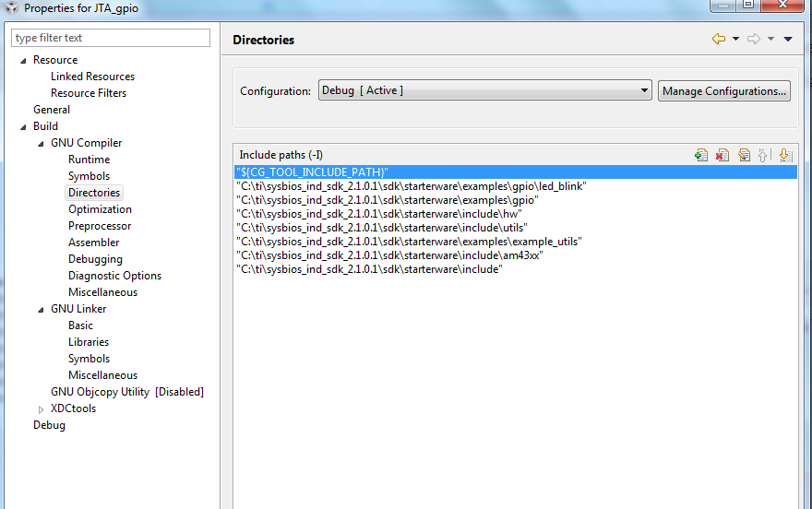Select Debug tree item
The image size is (812, 509).
coord(49,425)
